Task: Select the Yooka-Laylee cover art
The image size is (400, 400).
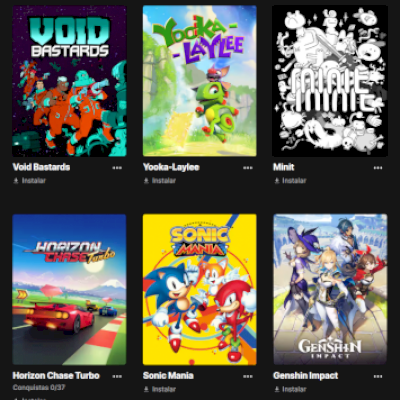Action: (200, 81)
